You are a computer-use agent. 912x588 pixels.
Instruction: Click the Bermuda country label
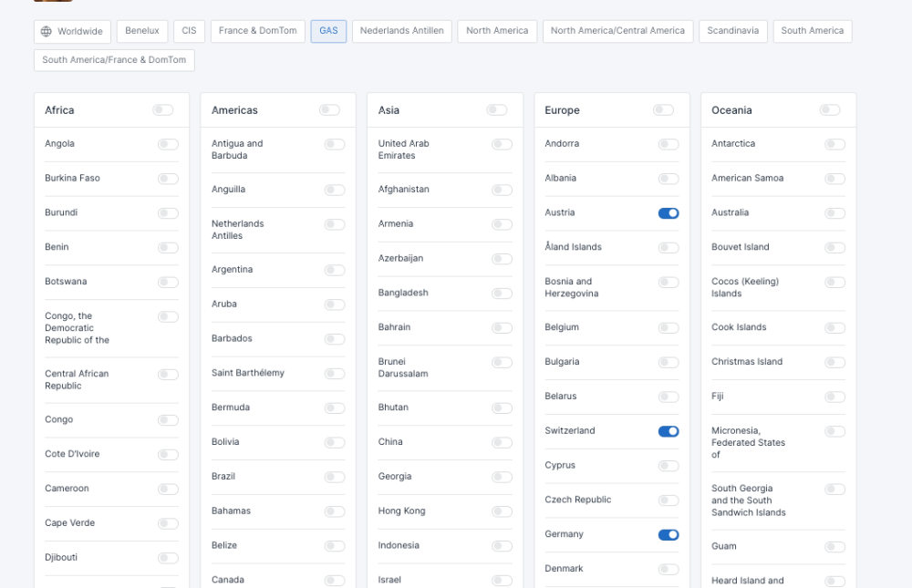[x=231, y=407]
